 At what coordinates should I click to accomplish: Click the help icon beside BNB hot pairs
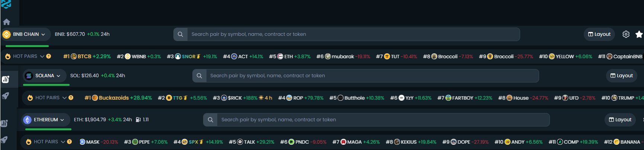click(x=48, y=56)
